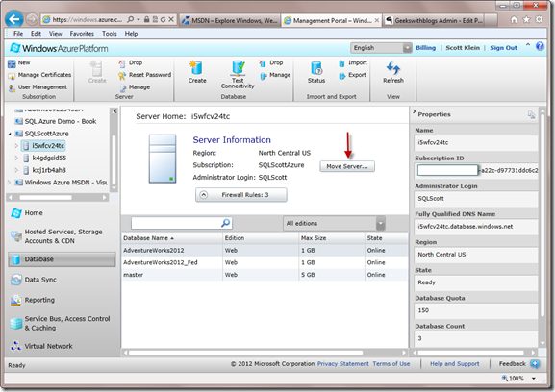Click the Create database icon
Screen dimensions: 555x392
pyautogui.click(x=196, y=68)
